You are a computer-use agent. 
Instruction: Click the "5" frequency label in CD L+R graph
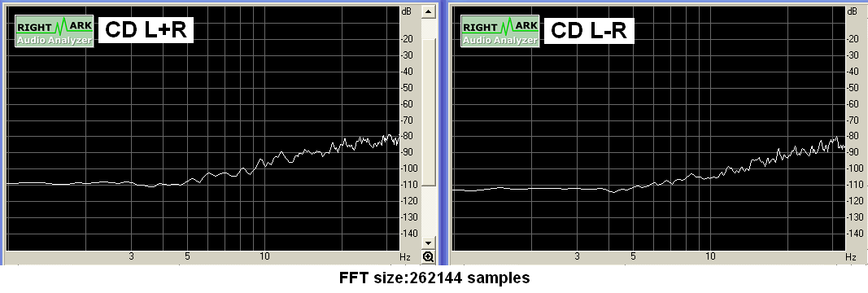click(x=188, y=256)
